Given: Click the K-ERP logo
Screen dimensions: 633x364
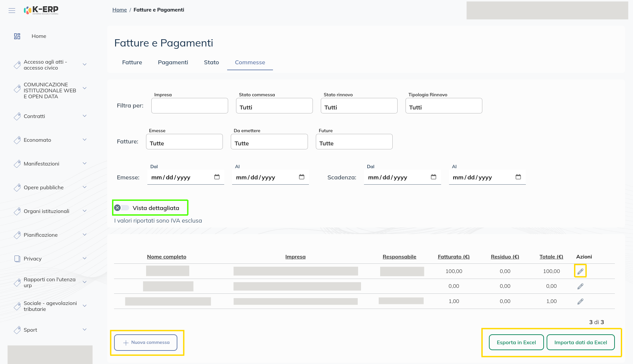Looking at the screenshot, I should pos(42,10).
